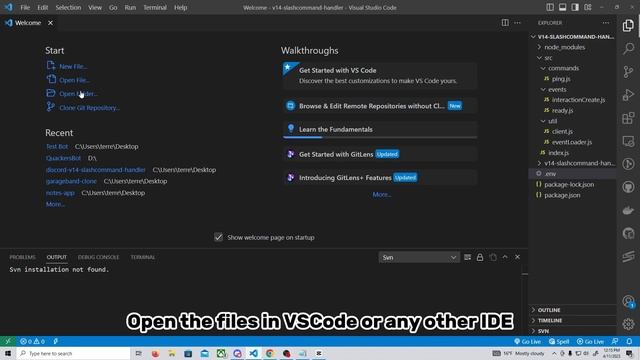Viewport: 640px width, 360px height.
Task: Toggle output auto scroll lock
Action: tap(480, 257)
